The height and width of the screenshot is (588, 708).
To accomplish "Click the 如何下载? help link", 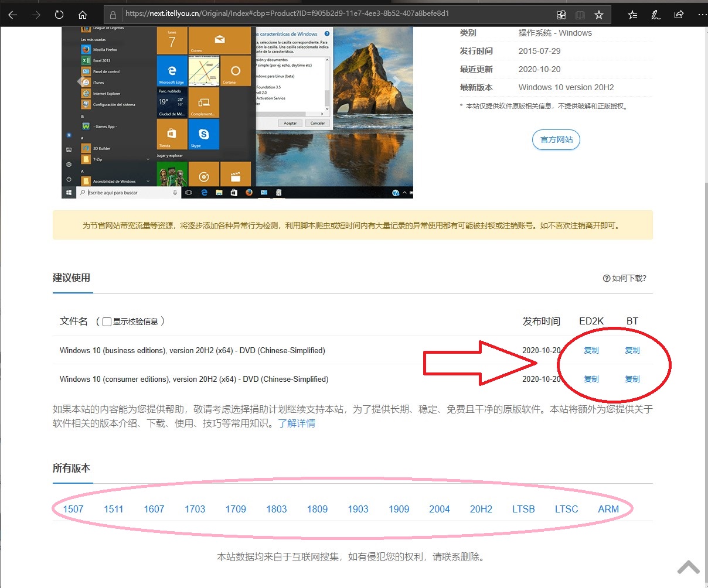I will click(625, 278).
